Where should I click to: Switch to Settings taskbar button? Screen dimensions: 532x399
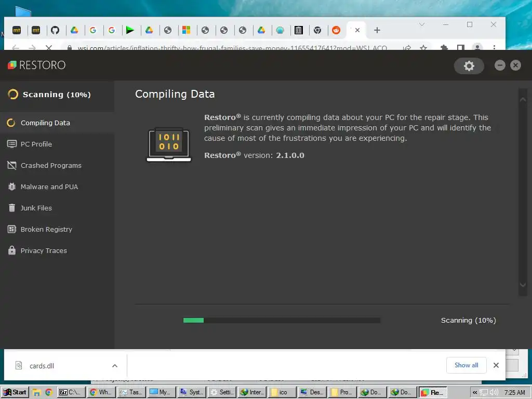[222, 392]
